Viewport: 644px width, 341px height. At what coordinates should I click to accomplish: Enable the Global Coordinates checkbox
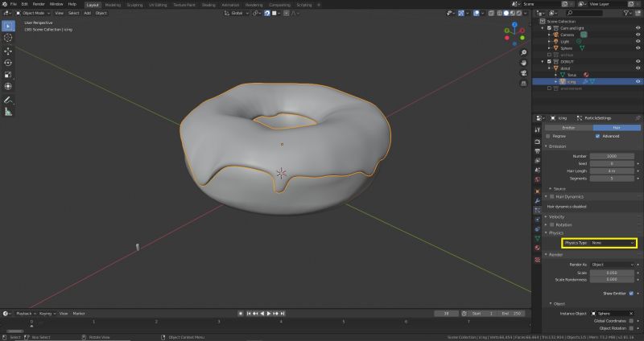[x=631, y=321]
